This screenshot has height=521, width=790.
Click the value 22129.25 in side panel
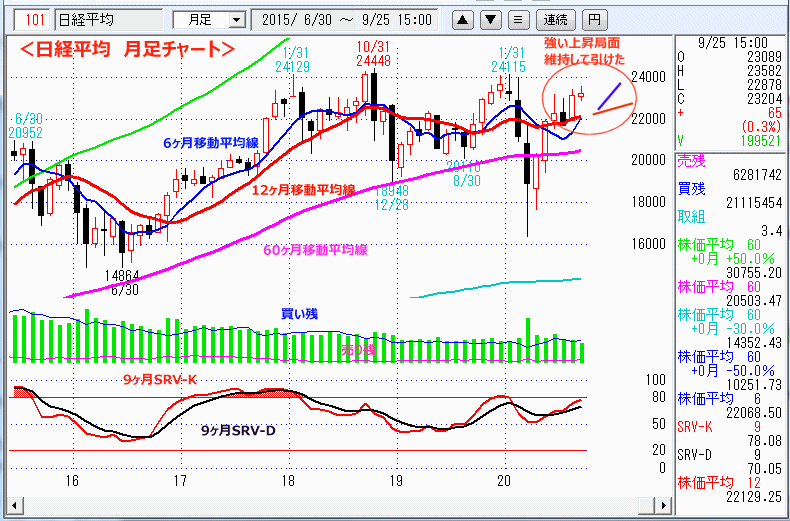754,497
